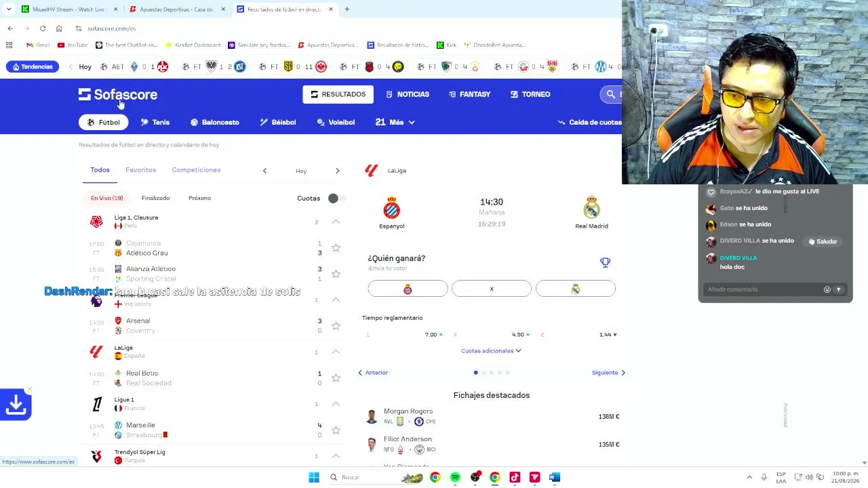Favorite the Cajamarca vs Atlético Grau match

[x=336, y=248]
